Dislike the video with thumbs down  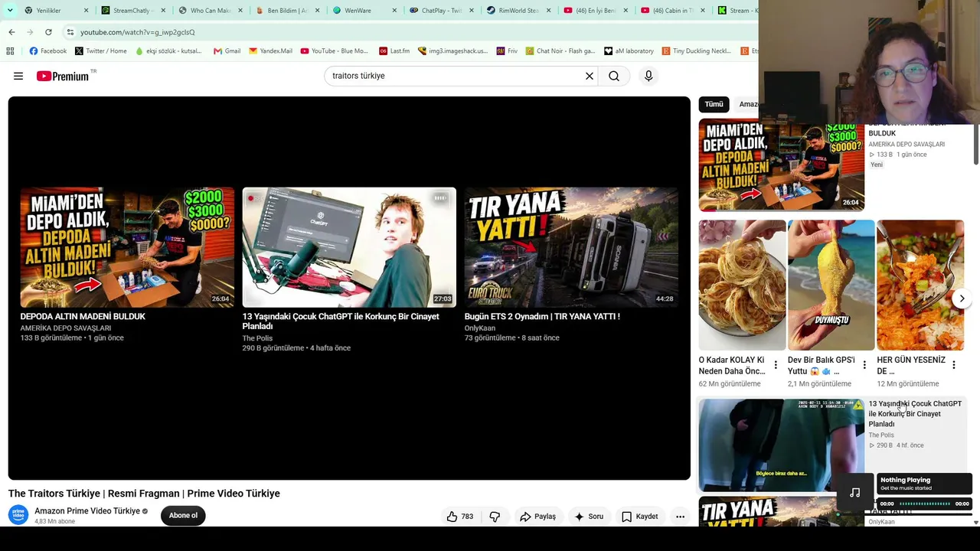(x=495, y=517)
